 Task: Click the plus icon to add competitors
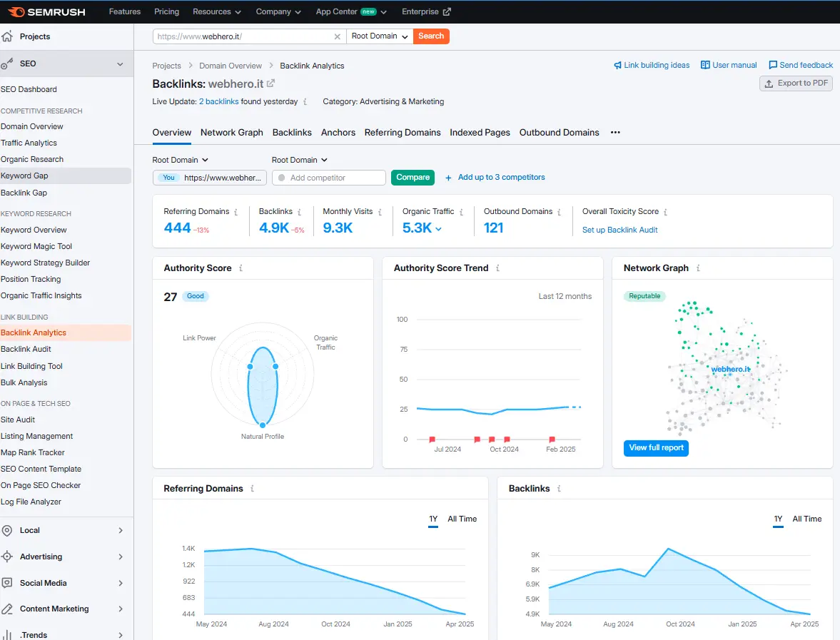point(448,178)
